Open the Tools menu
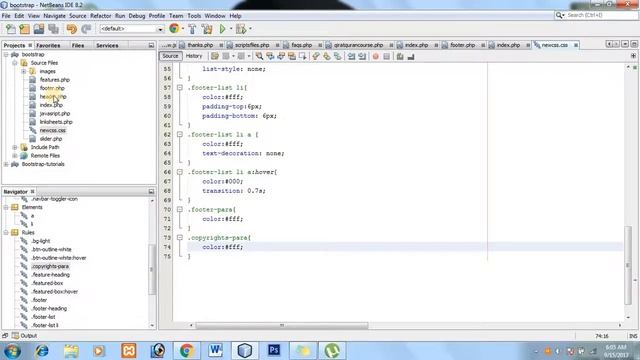 (x=194, y=16)
